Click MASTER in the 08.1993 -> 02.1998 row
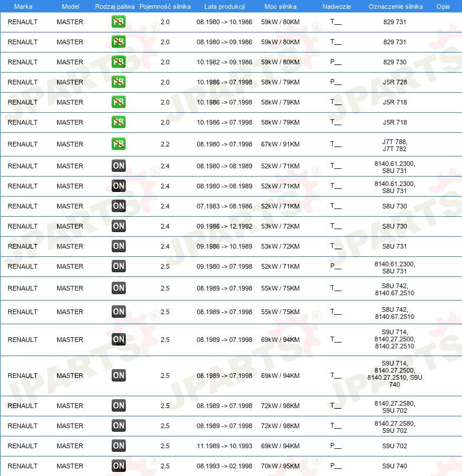This screenshot has height=476, width=462. tap(70, 466)
